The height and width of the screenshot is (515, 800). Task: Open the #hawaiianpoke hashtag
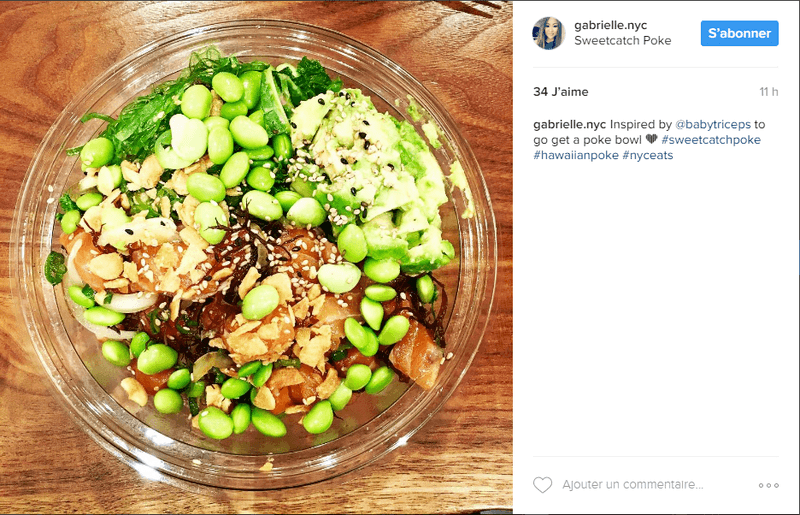click(576, 155)
